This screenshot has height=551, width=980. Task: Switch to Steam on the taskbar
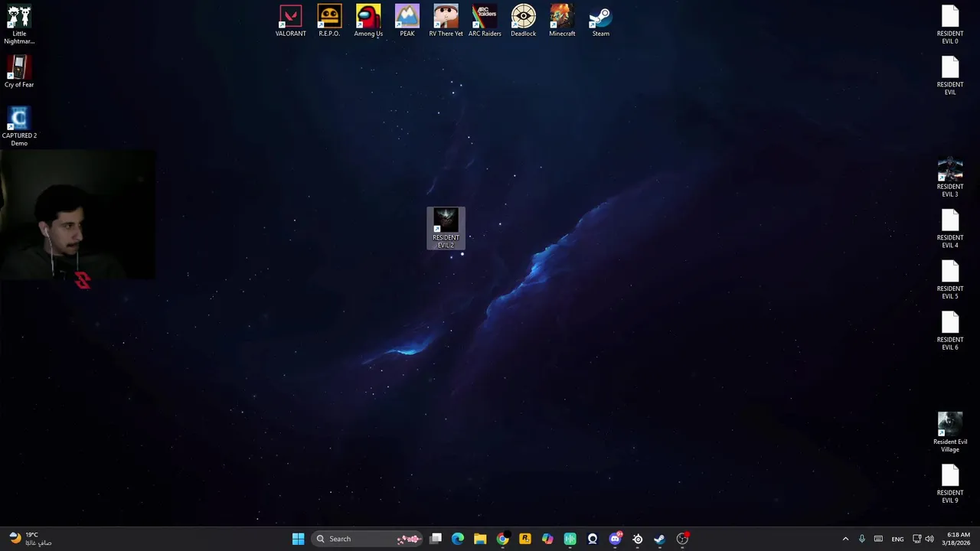coord(659,539)
